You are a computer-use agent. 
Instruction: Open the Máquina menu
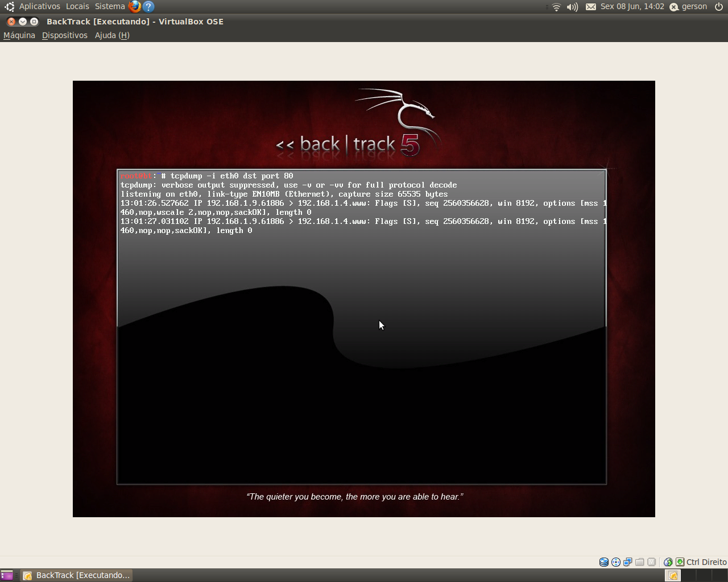pyautogui.click(x=19, y=35)
